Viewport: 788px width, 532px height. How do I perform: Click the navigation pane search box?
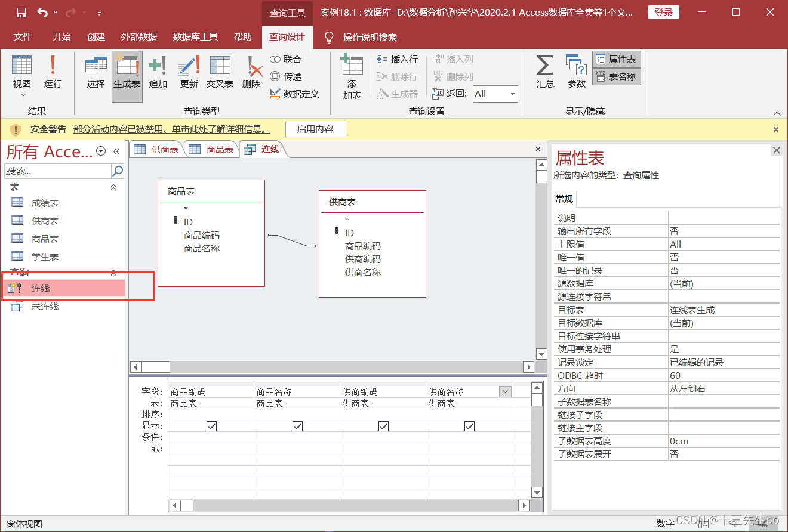coord(59,171)
